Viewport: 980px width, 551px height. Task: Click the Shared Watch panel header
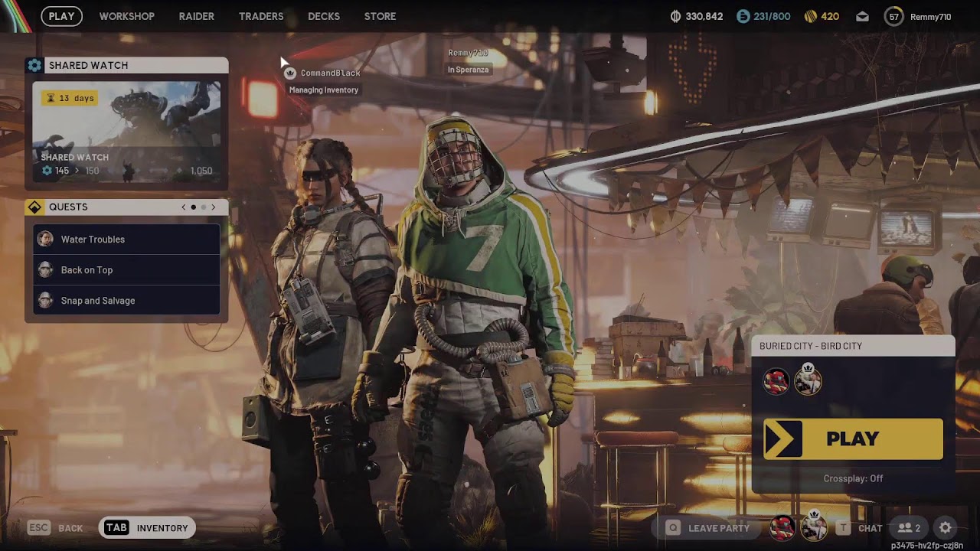[x=126, y=65]
